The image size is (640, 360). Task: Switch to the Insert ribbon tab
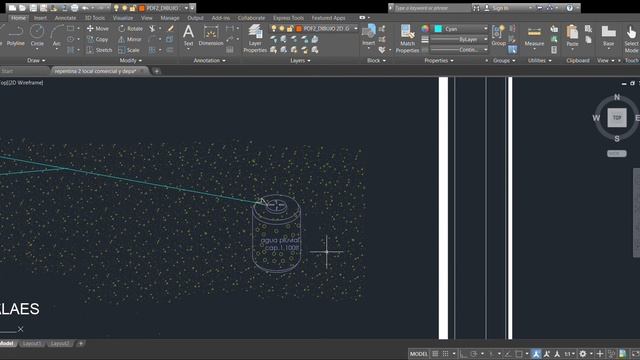point(40,18)
